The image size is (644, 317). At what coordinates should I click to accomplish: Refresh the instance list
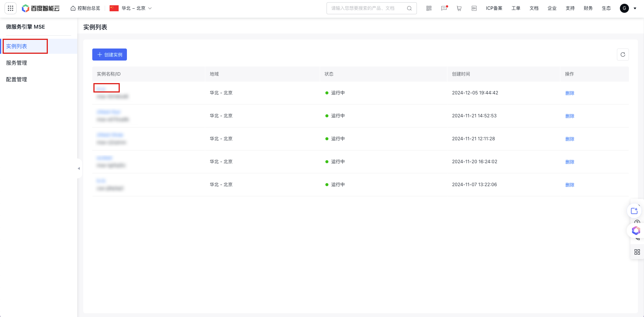(623, 55)
